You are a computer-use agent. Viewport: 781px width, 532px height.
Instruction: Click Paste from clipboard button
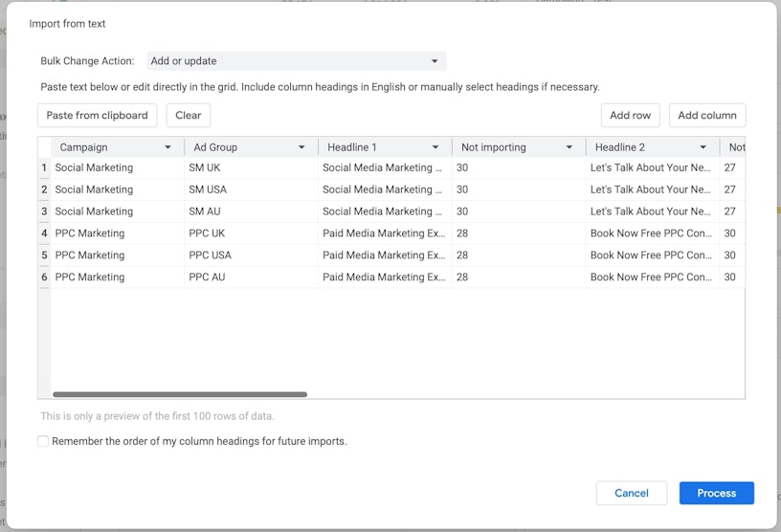98,115
